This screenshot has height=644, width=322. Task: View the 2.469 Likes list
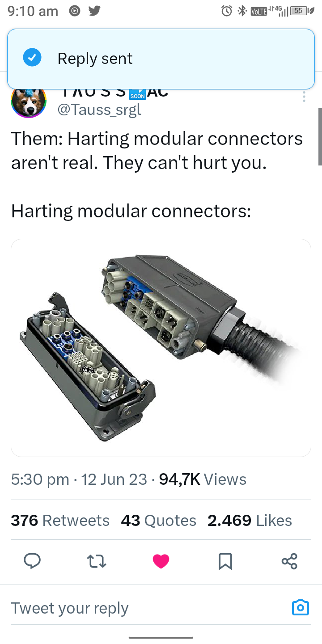(250, 521)
